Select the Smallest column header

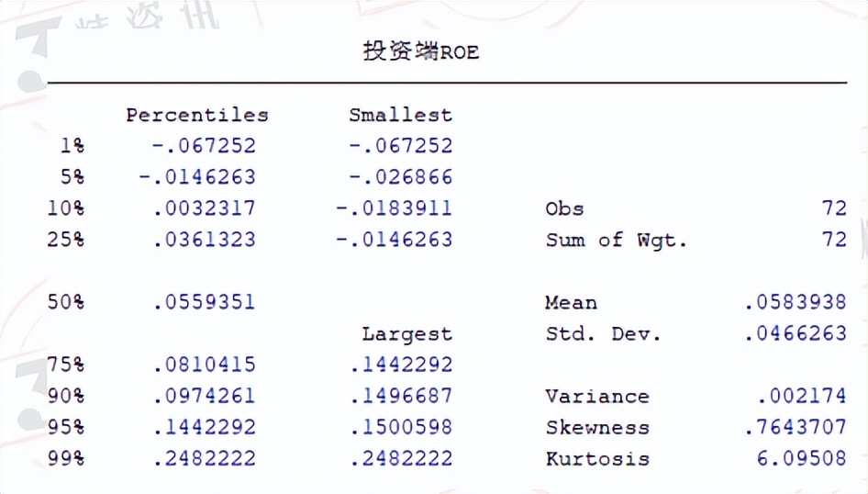coord(400,115)
